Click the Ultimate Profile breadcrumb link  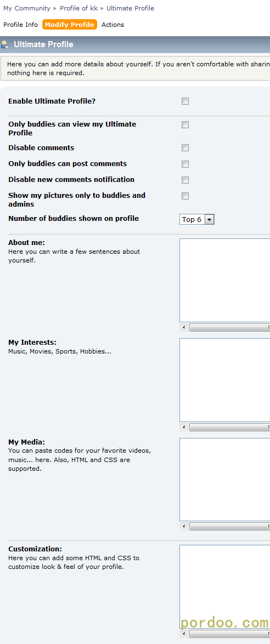tap(130, 8)
